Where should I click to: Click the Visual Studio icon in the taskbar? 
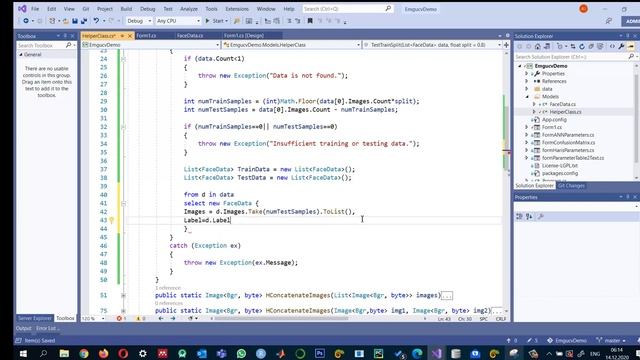(x=437, y=353)
